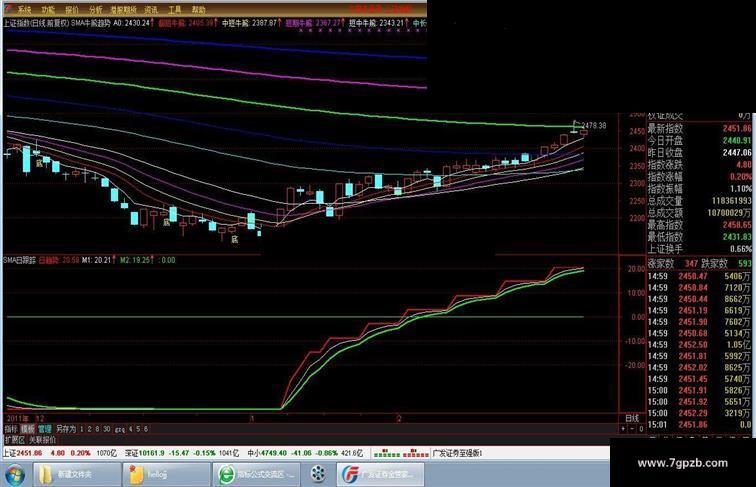
Task: Click the 管理 button
Action: (x=45, y=428)
